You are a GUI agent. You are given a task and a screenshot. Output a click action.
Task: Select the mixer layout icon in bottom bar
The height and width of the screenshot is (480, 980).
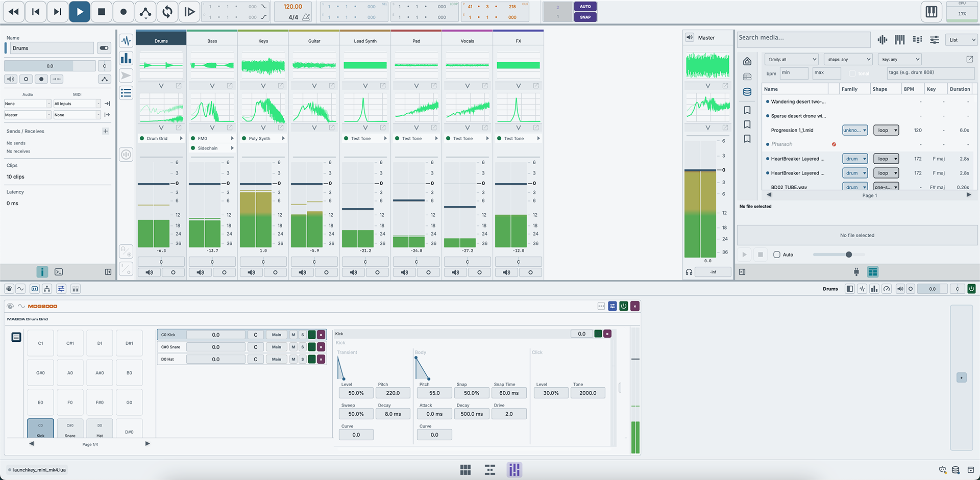pyautogui.click(x=514, y=470)
